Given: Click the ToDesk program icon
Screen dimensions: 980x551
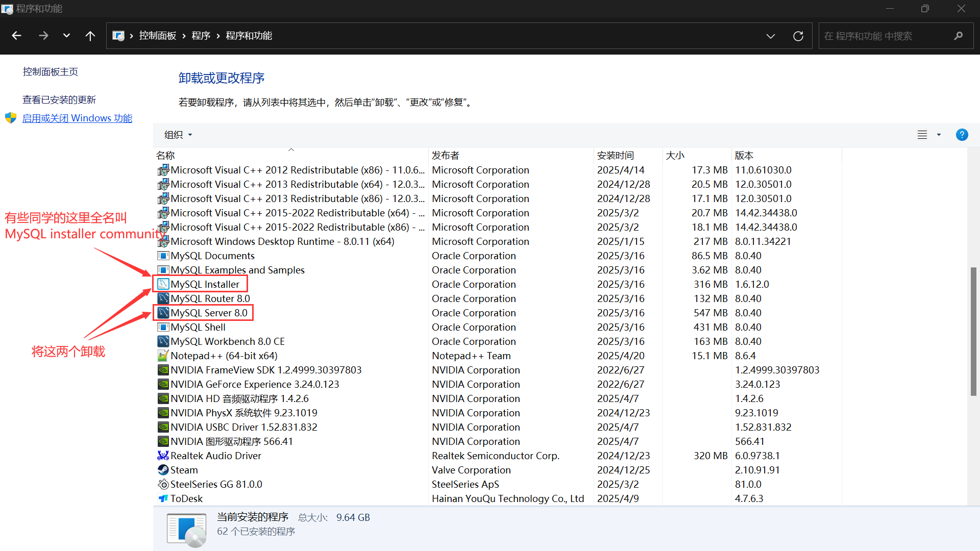Looking at the screenshot, I should tap(163, 498).
